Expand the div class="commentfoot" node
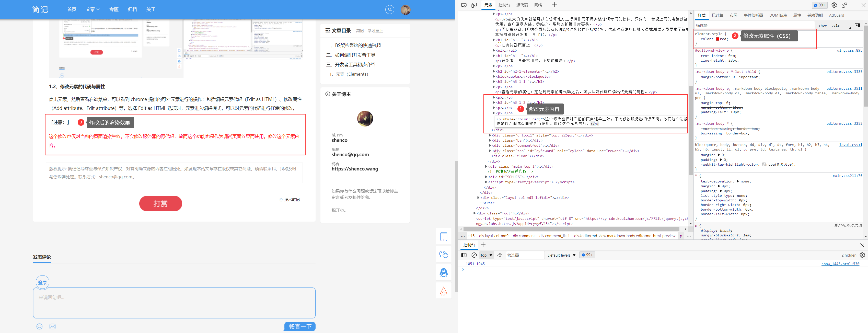 [490, 146]
